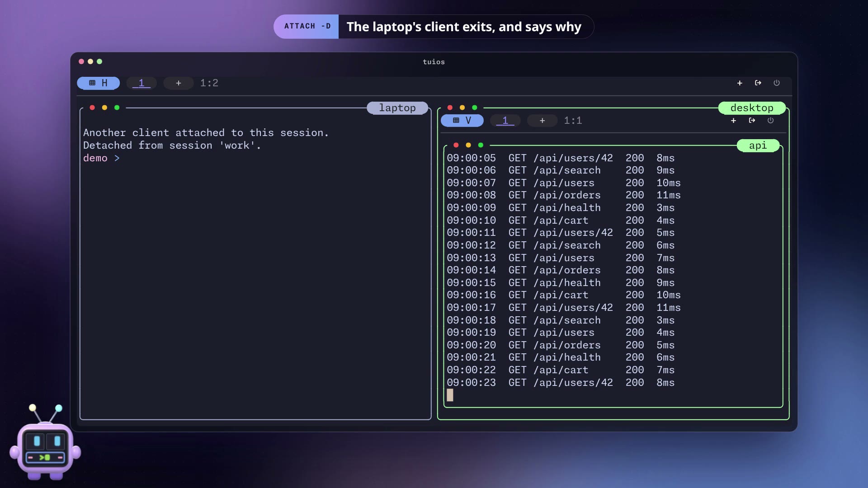Click the desktop pane power icon
This screenshot has width=868, height=488.
[x=770, y=121]
